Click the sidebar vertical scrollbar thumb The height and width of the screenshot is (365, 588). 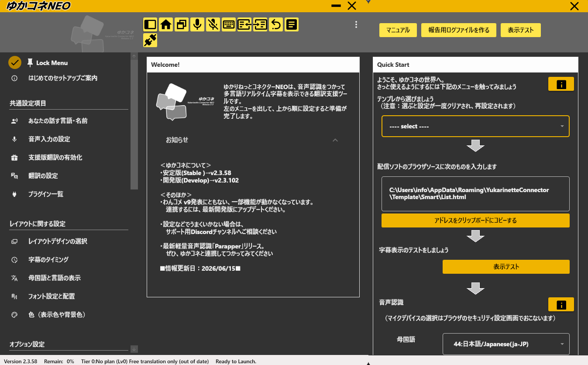[x=134, y=125]
